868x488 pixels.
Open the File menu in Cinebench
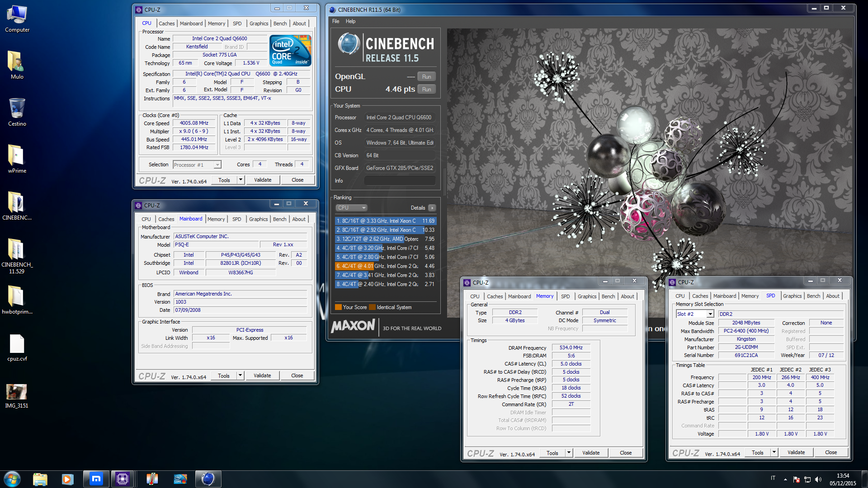(x=336, y=21)
